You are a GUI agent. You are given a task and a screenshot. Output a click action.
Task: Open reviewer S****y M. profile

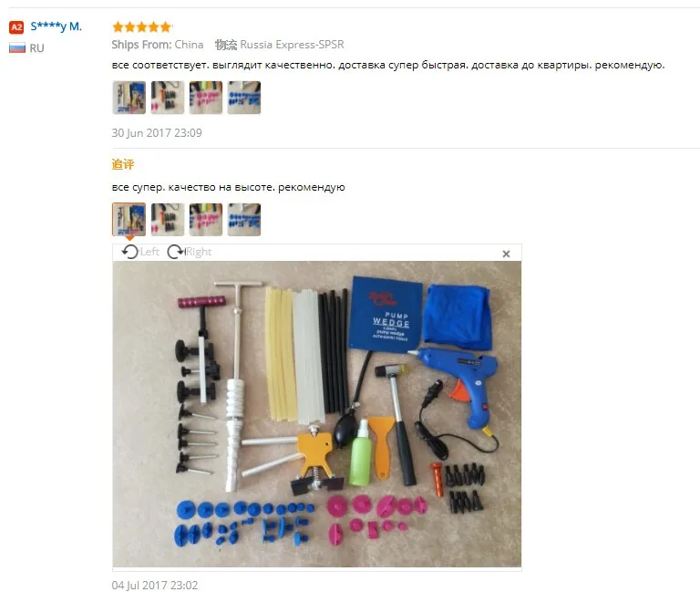click(56, 26)
